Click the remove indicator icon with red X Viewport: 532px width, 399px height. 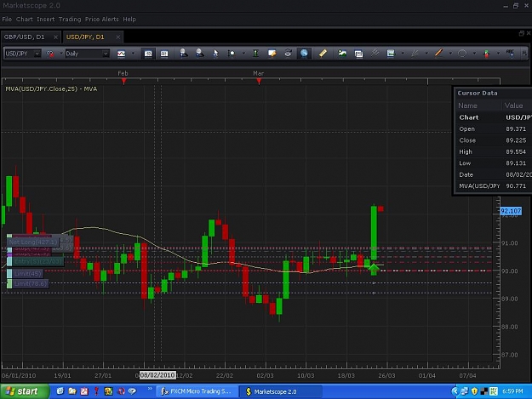coord(50,54)
